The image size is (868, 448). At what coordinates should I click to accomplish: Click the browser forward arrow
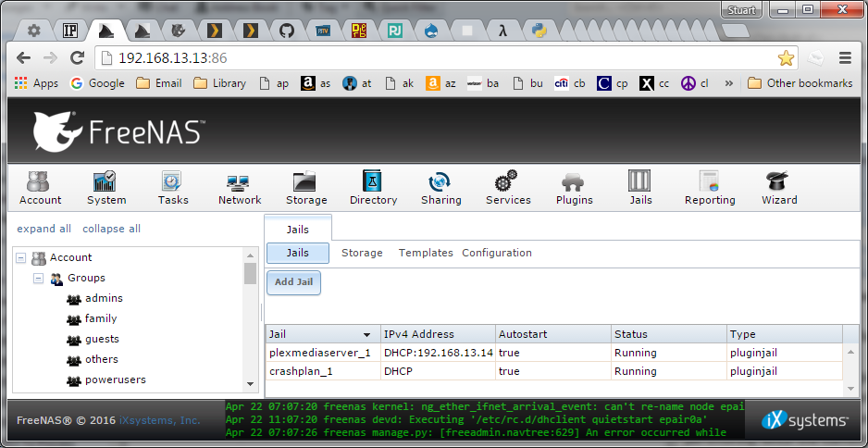tap(50, 57)
